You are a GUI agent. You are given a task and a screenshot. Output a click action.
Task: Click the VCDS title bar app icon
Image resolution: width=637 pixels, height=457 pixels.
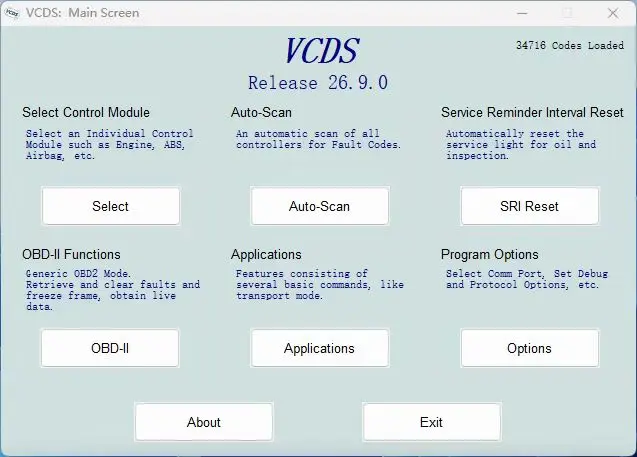tap(12, 13)
